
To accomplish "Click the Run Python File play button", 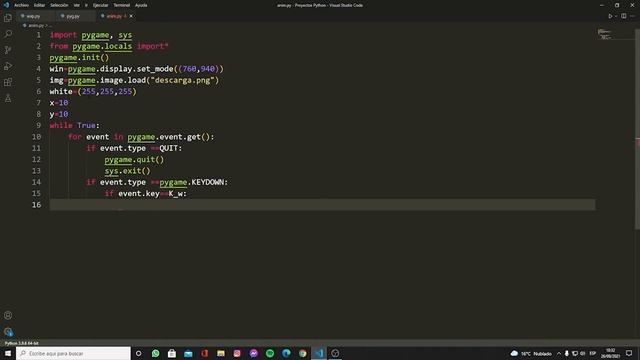I will click(x=610, y=16).
